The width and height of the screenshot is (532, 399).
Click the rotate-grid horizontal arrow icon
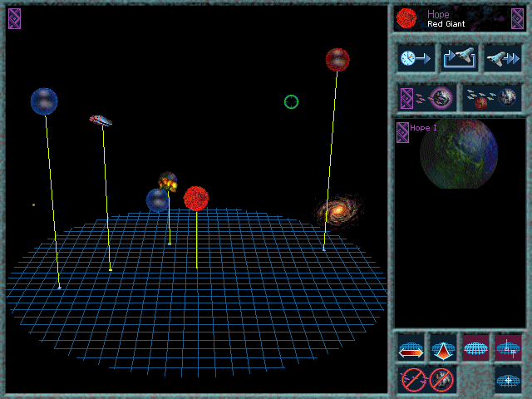[x=411, y=348]
